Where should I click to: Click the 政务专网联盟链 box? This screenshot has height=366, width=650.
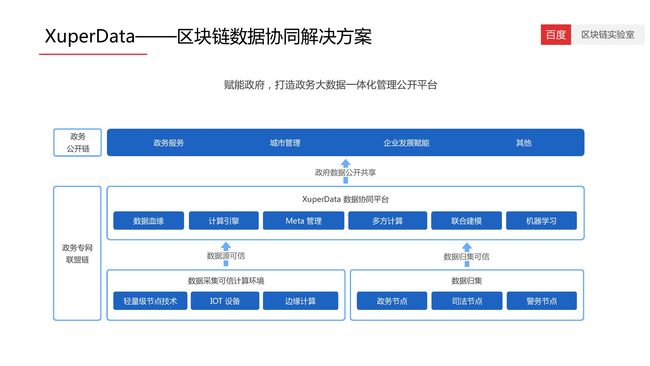coord(77,253)
